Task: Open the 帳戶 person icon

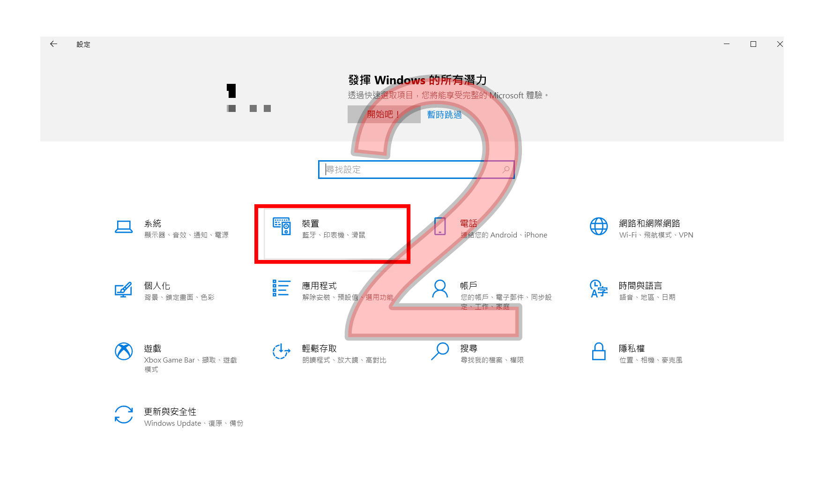Action: 440,289
